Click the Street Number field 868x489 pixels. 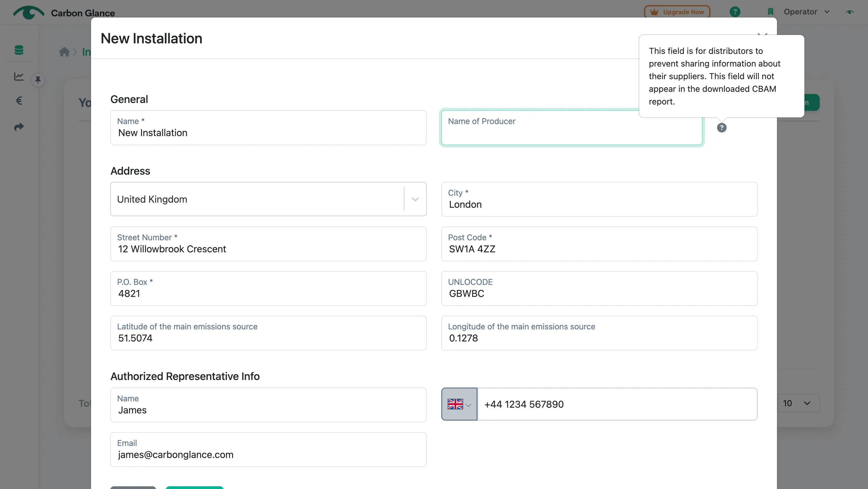268,244
